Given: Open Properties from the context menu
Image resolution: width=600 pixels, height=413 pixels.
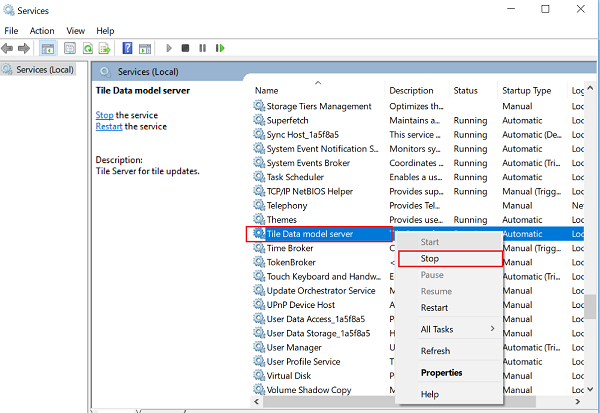Looking at the screenshot, I should coord(450,372).
